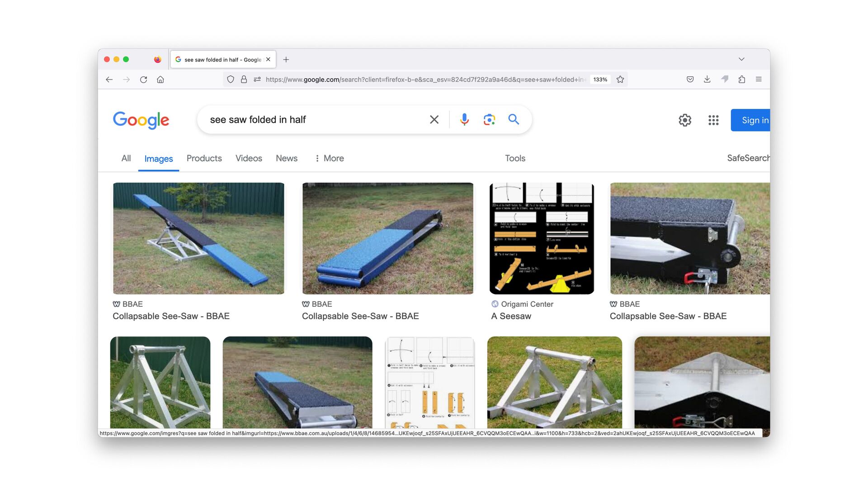Switch to the Videos results tab
868x488 pixels.
(x=249, y=158)
